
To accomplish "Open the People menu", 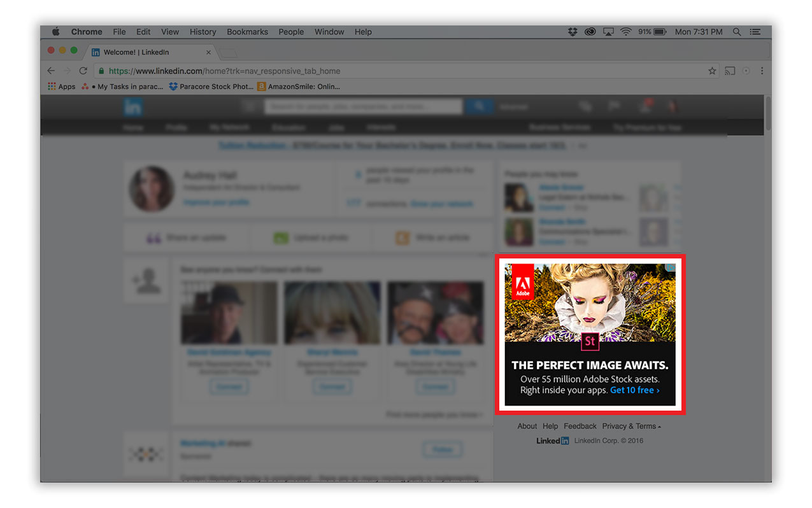I will point(291,32).
